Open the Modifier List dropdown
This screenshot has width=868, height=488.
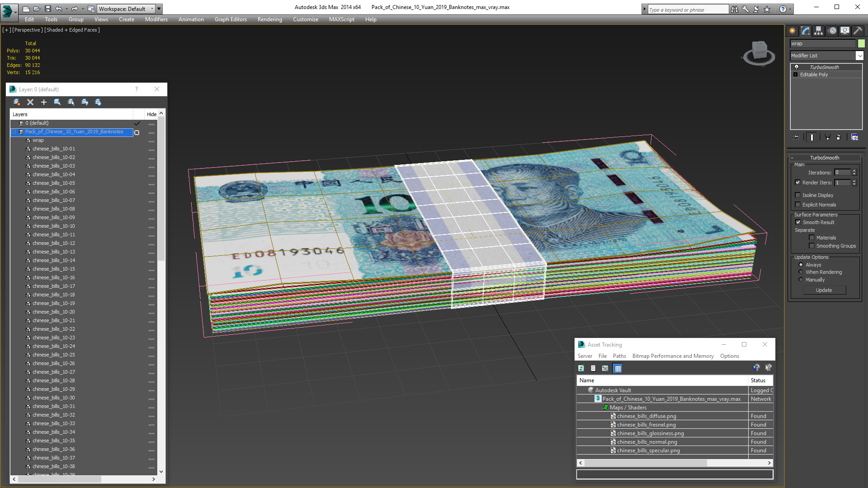(859, 56)
